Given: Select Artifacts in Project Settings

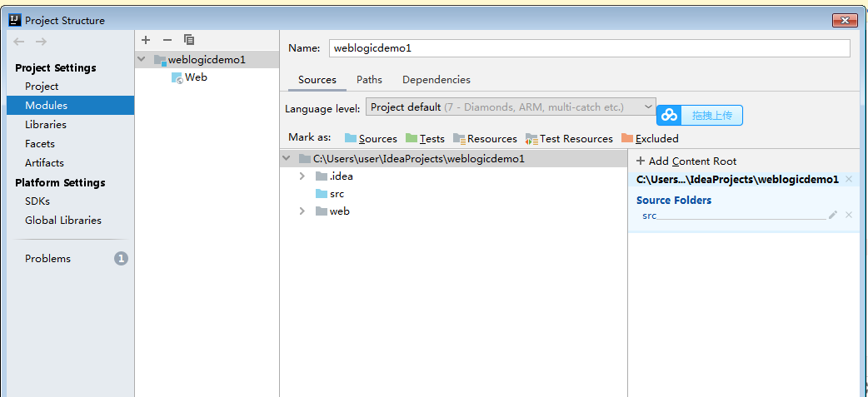Looking at the screenshot, I should 44,163.
